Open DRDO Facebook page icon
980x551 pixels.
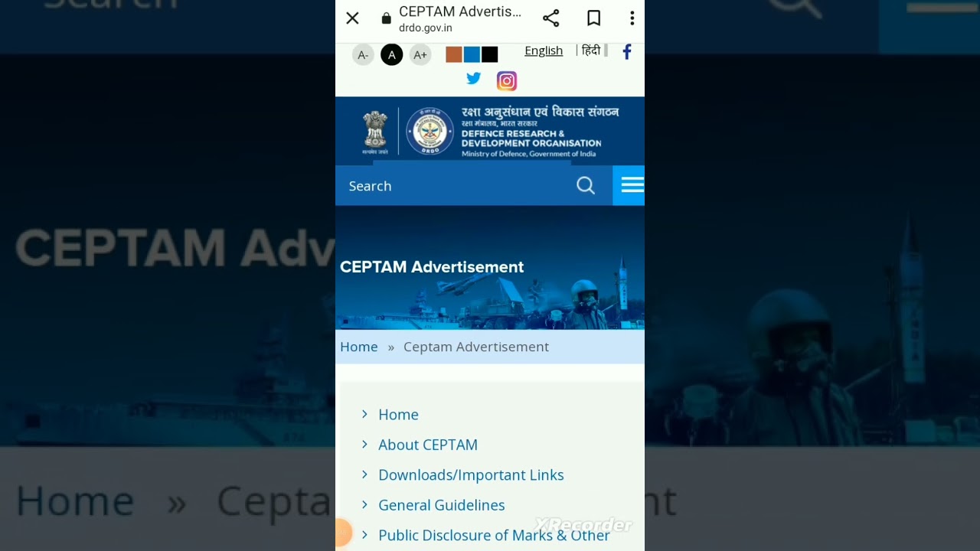pos(627,51)
